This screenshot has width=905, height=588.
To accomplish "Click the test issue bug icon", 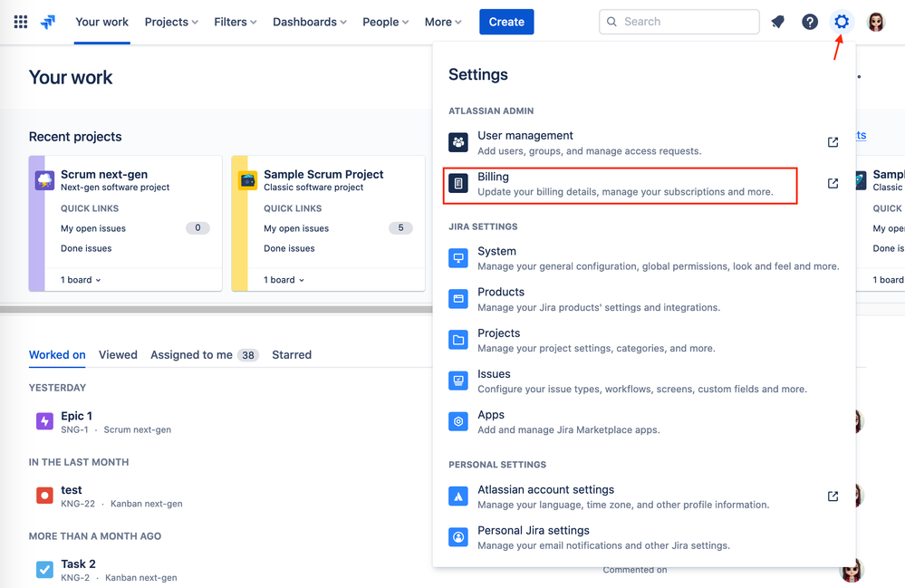I will pos(44,496).
